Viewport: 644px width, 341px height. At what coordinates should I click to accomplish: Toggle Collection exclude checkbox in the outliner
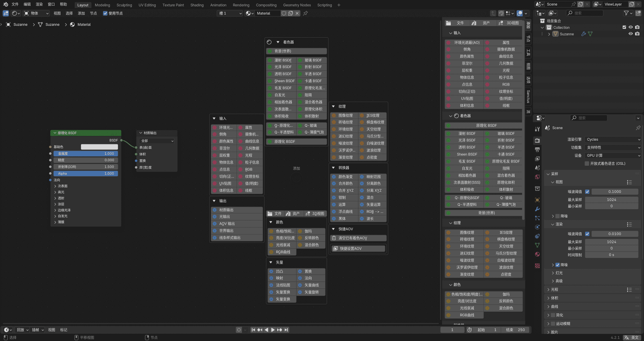[624, 27]
